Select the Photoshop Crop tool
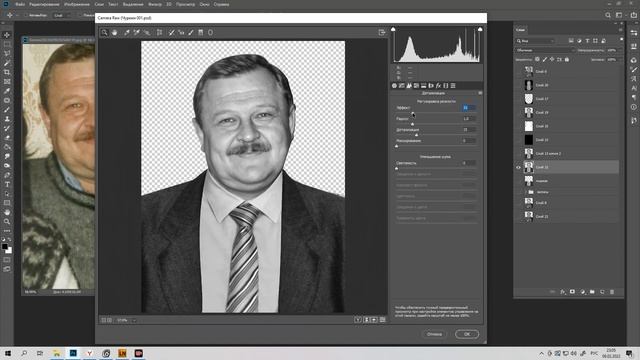The height and width of the screenshot is (360, 640). click(7, 72)
